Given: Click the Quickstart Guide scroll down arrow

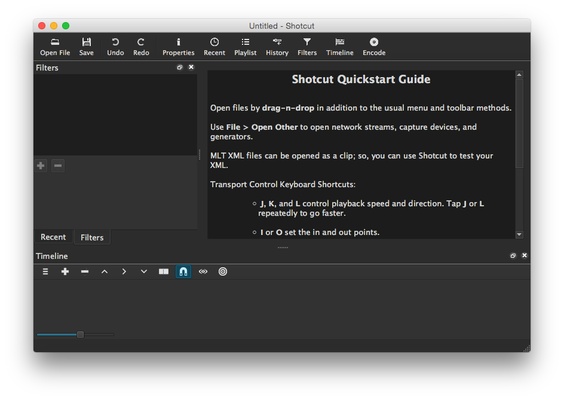Looking at the screenshot, I should tap(519, 234).
